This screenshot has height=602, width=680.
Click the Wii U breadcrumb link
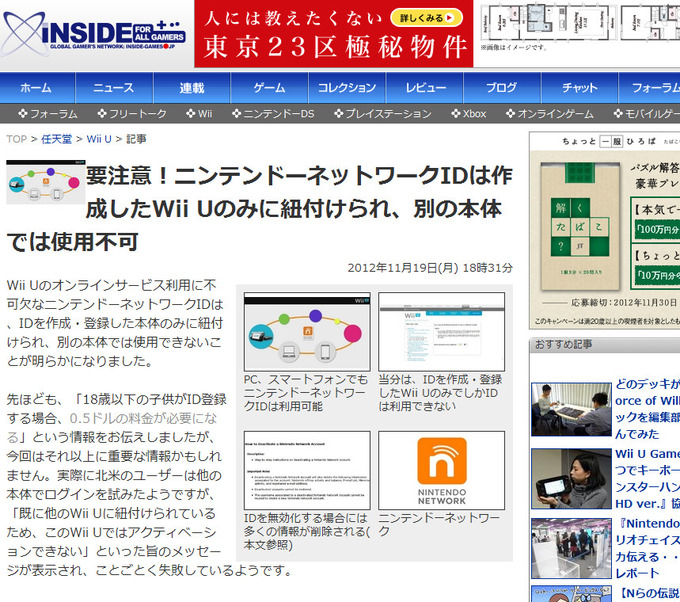tap(99, 139)
